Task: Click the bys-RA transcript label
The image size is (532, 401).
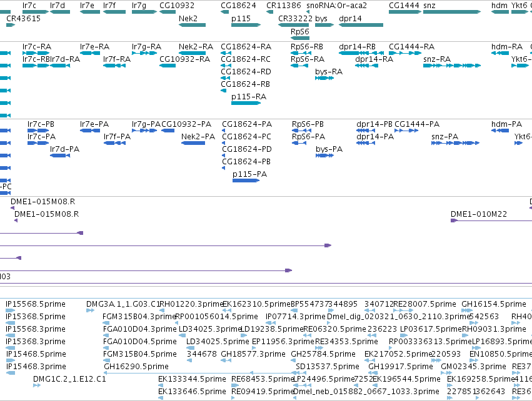Action: (x=329, y=72)
